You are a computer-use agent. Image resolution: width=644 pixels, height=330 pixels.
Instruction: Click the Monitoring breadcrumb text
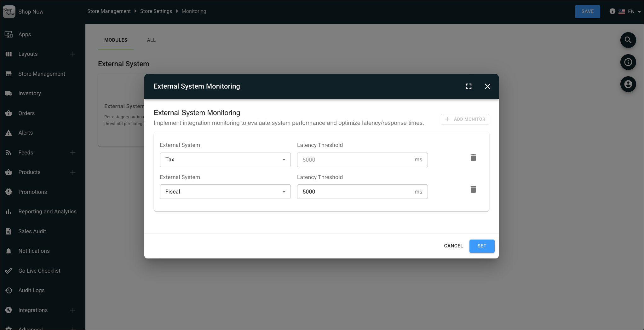coord(194,11)
